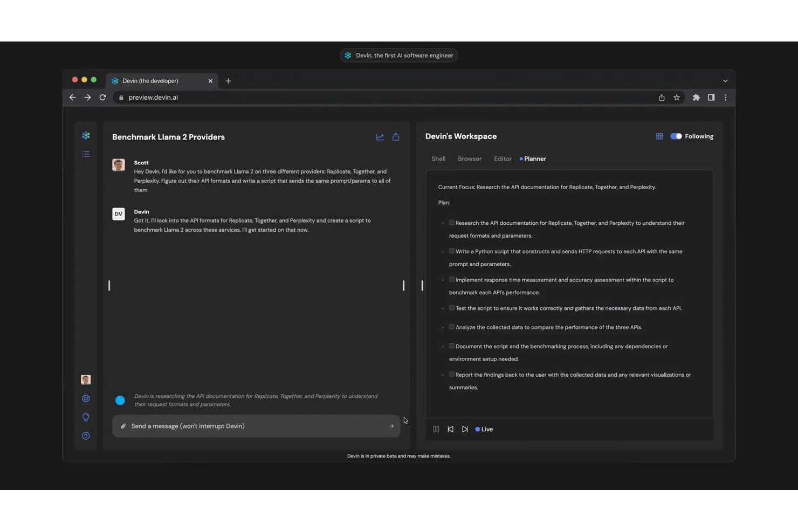Switch to the Editor tab
The height and width of the screenshot is (532, 798).
503,159
